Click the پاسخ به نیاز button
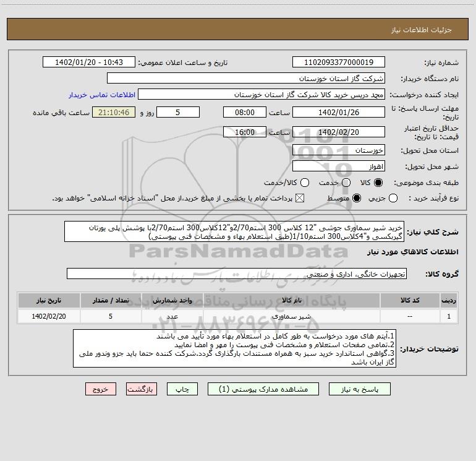The height and width of the screenshot is (461, 476). pos(360,389)
